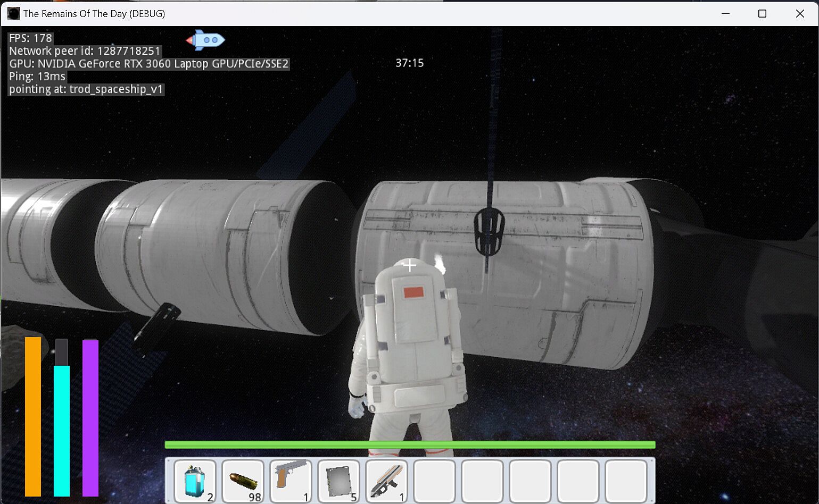Screen dimensions: 819x504
Task: Click the green horizontal health bar
Action: 410,445
